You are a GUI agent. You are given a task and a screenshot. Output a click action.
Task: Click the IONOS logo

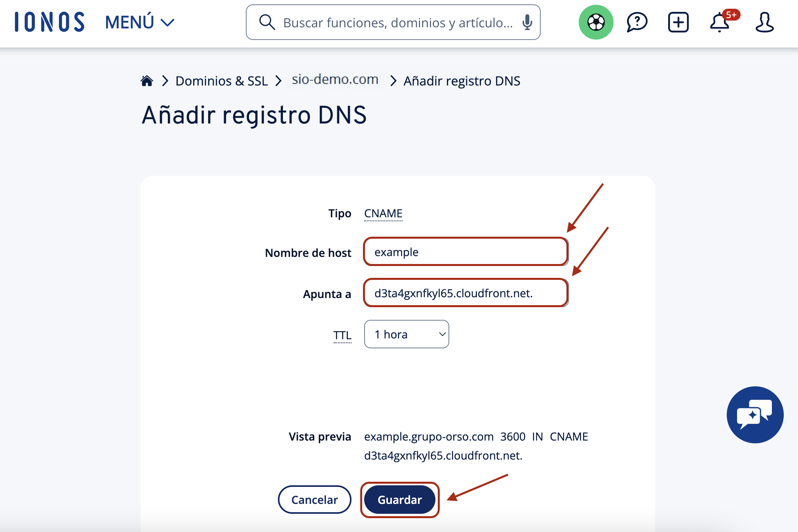tap(49, 22)
